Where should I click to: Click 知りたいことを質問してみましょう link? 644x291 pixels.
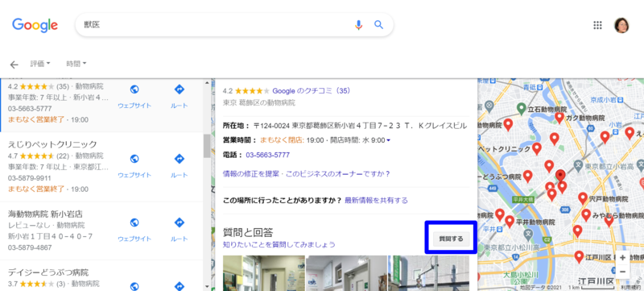[279, 245]
